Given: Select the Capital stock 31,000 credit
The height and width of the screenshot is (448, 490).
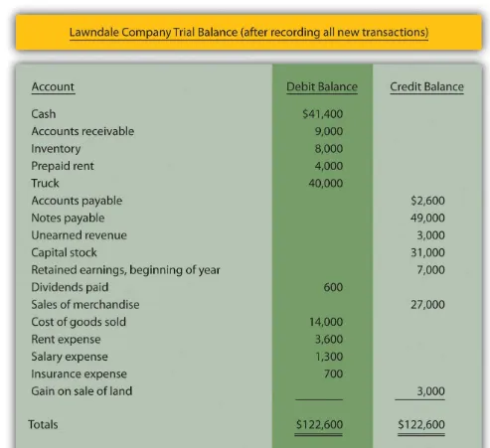Looking at the screenshot, I should pos(427,252).
